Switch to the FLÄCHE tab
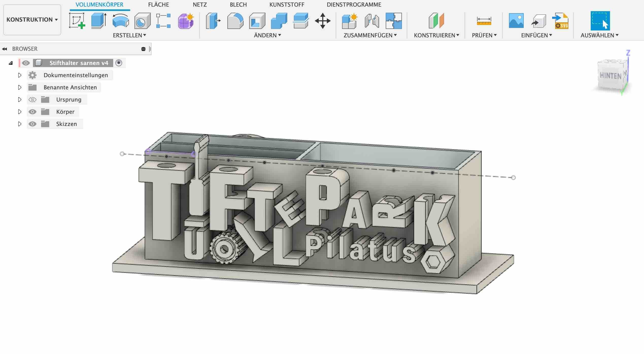 click(x=158, y=5)
